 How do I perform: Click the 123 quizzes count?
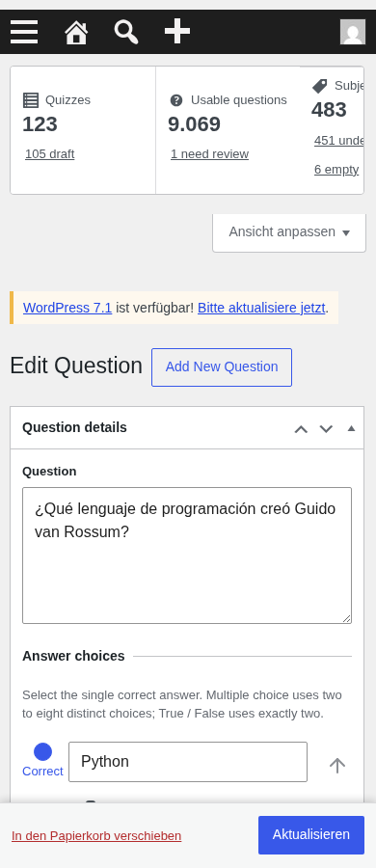pos(40,124)
